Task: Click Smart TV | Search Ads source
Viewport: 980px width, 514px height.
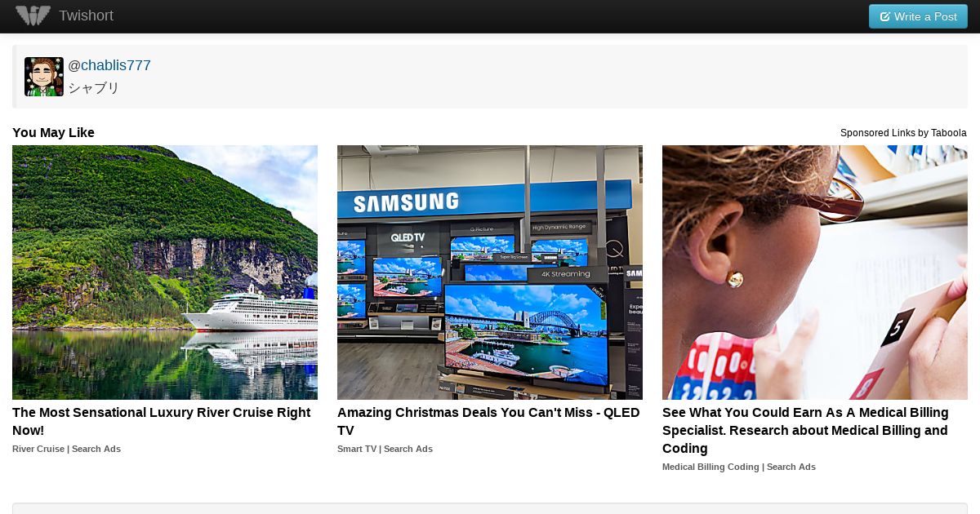Action: [385, 449]
